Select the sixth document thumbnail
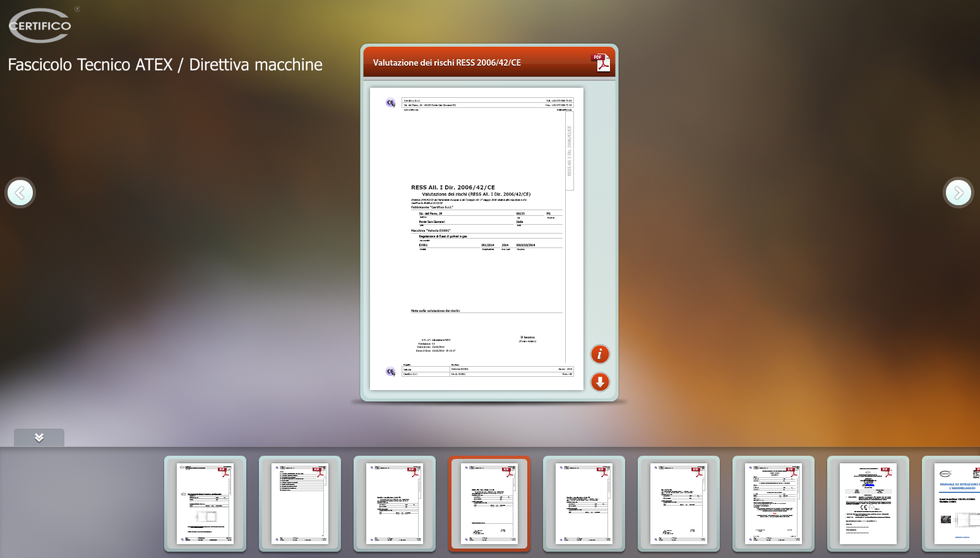 (x=678, y=504)
